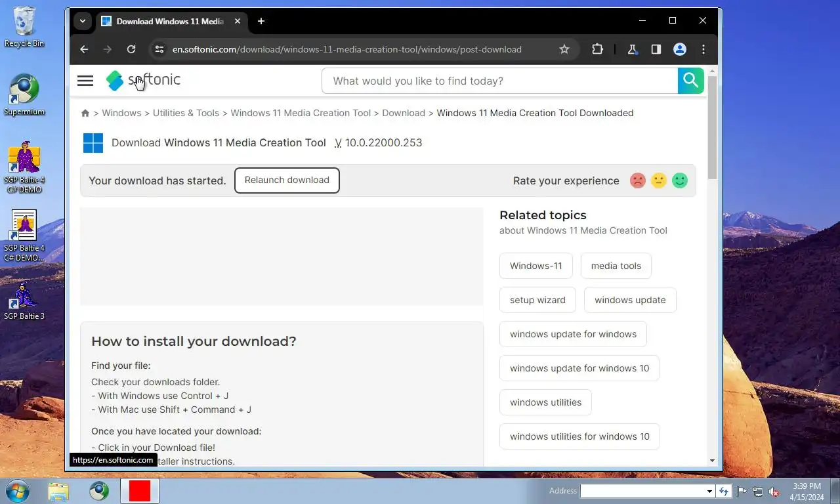840x504 pixels.
Task: Click the red square taskbar item
Action: [140, 491]
